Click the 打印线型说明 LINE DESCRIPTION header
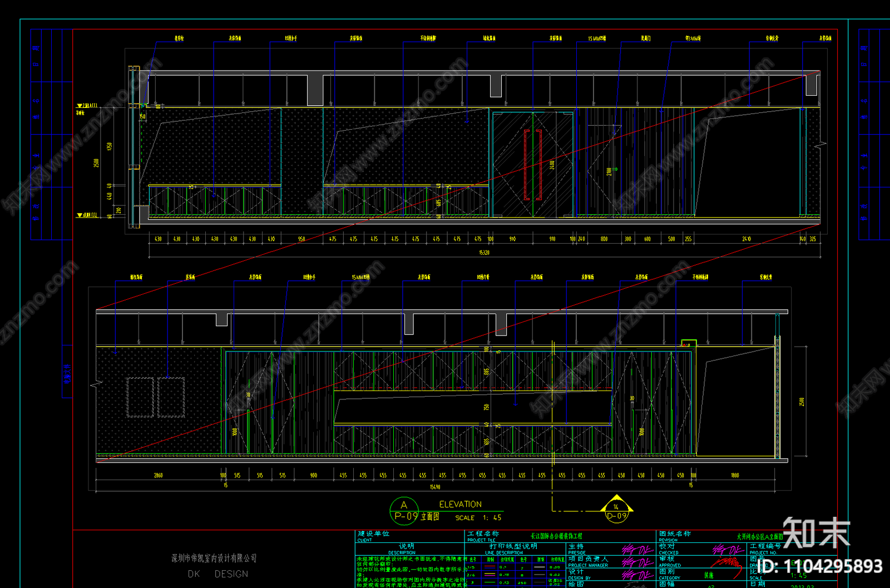This screenshot has width=890, height=588. [x=513, y=549]
